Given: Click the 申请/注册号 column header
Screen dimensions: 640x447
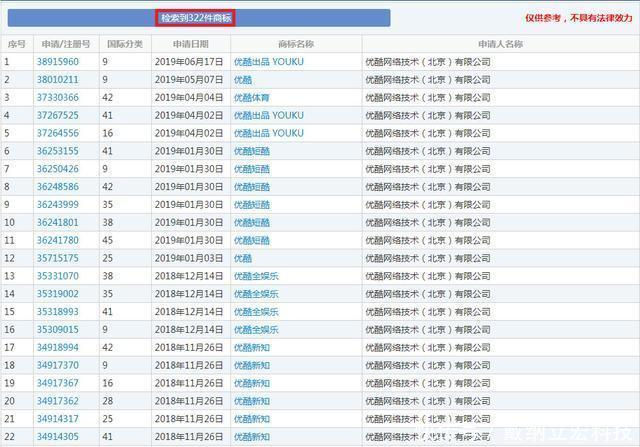Looking at the screenshot, I should 66,44.
